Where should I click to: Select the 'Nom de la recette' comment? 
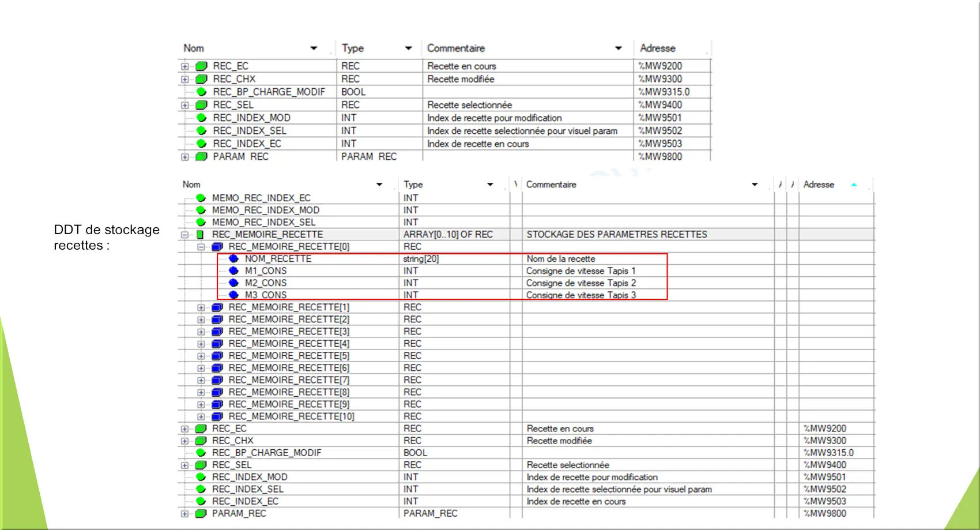[561, 259]
